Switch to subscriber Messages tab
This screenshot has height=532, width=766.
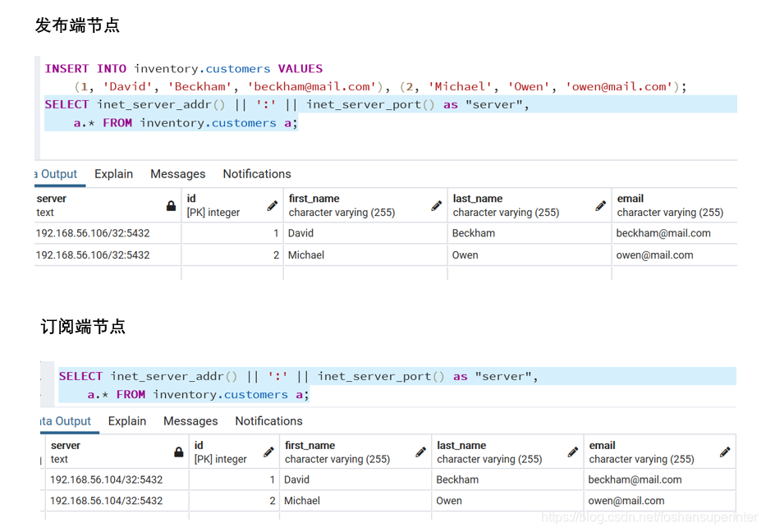click(x=190, y=421)
